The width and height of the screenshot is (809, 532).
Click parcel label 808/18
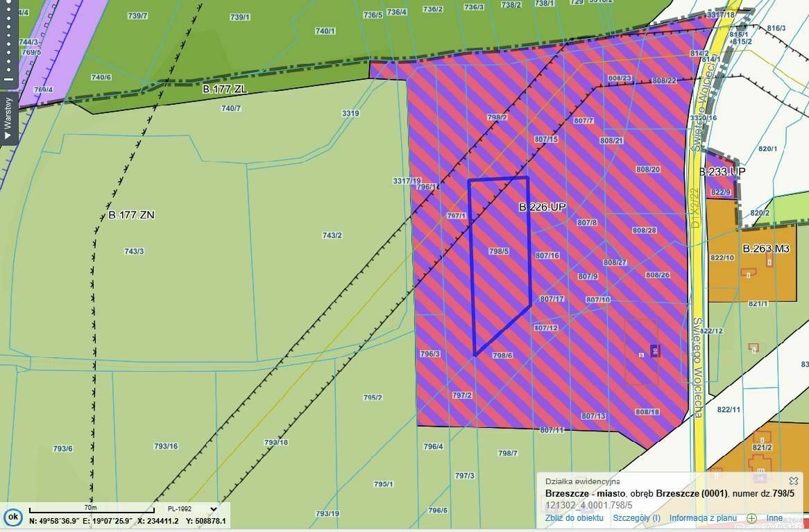pos(647,412)
